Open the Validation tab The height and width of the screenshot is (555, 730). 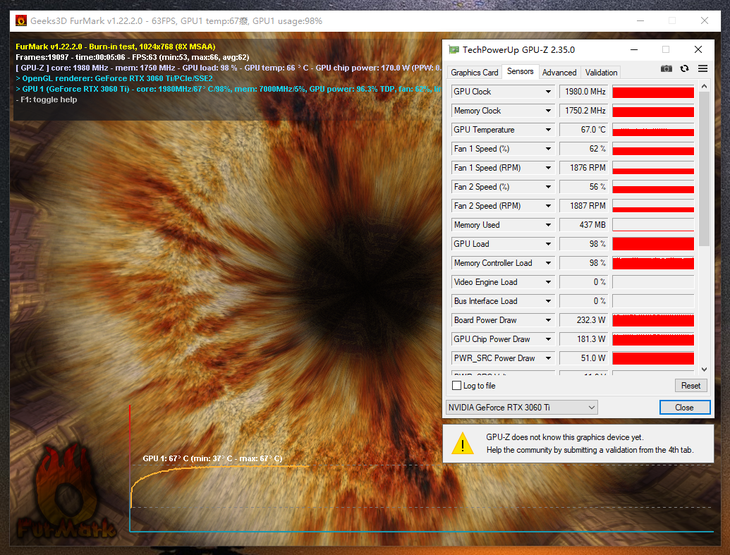601,72
